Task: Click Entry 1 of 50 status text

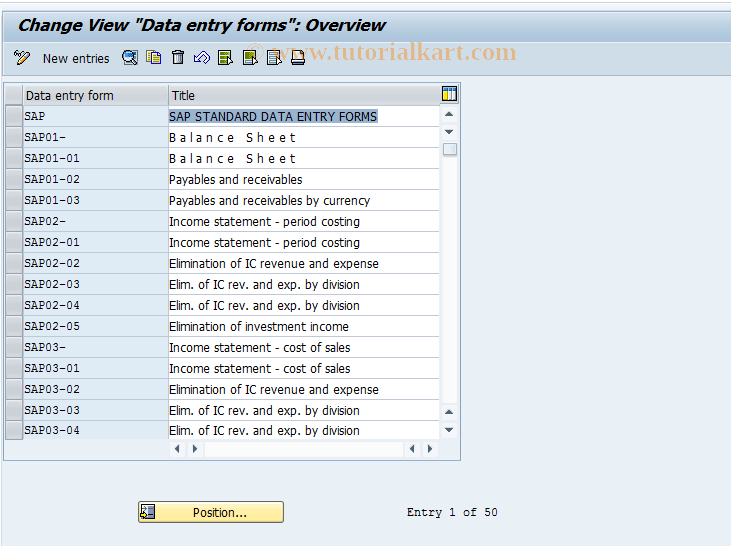Action: [452, 512]
